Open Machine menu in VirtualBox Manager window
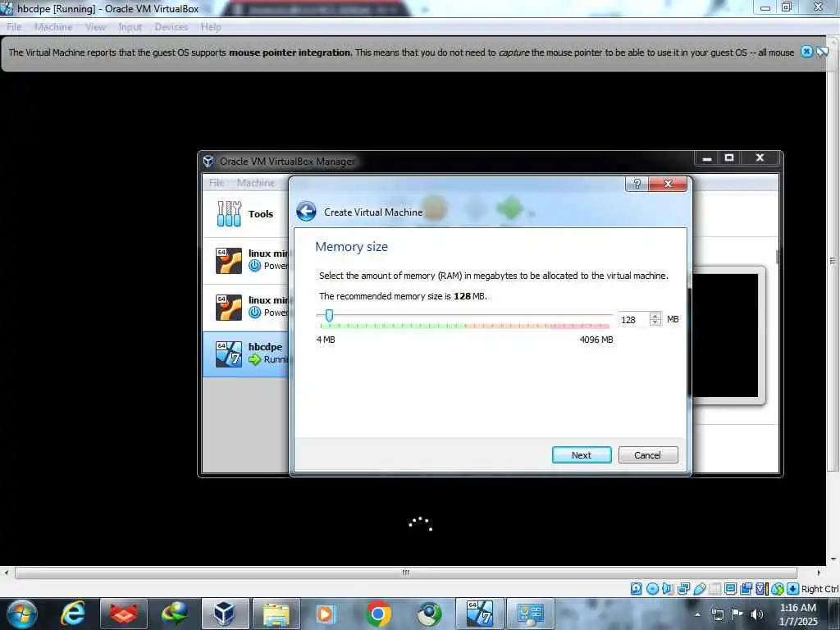The height and width of the screenshot is (630, 840). tap(256, 183)
